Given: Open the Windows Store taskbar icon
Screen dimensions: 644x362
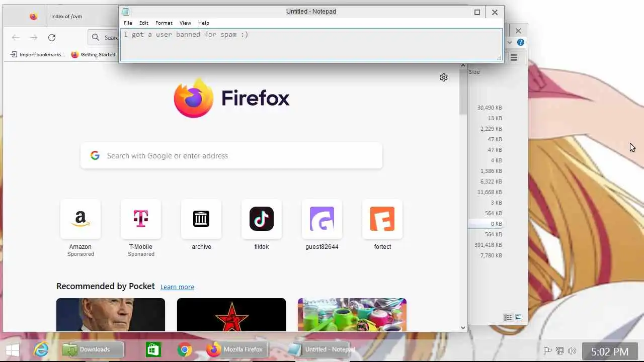Looking at the screenshot, I should [153, 349].
